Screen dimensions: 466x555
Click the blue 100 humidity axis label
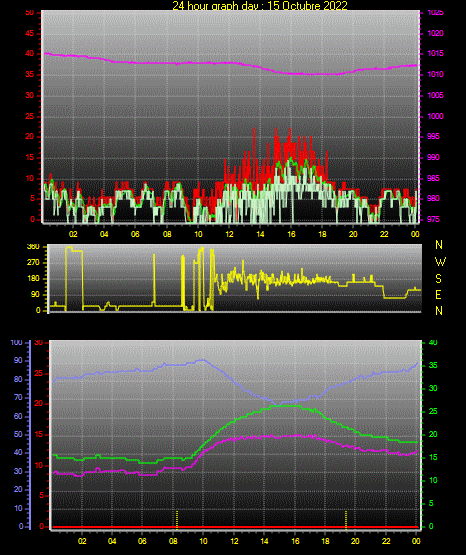point(16,343)
